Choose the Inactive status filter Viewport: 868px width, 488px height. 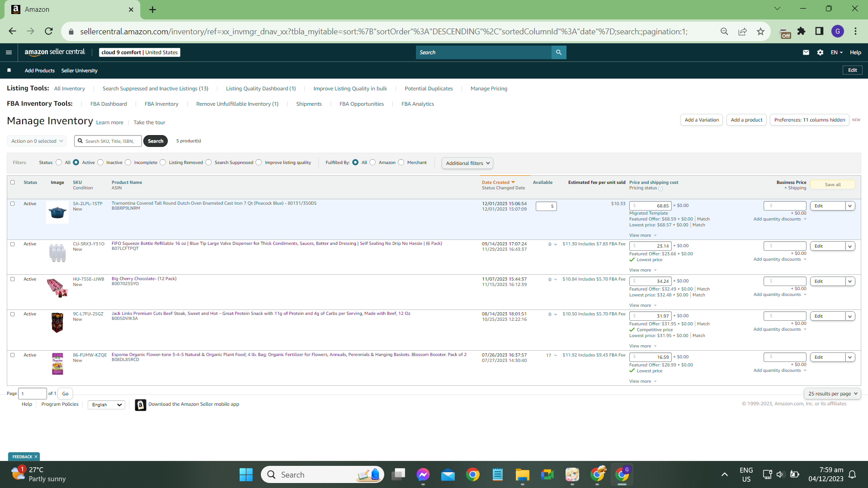coord(100,163)
